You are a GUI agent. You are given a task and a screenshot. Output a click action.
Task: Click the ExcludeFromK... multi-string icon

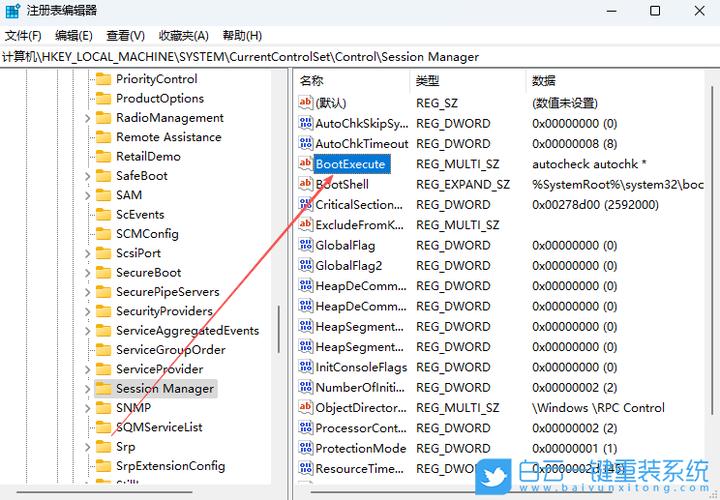305,225
